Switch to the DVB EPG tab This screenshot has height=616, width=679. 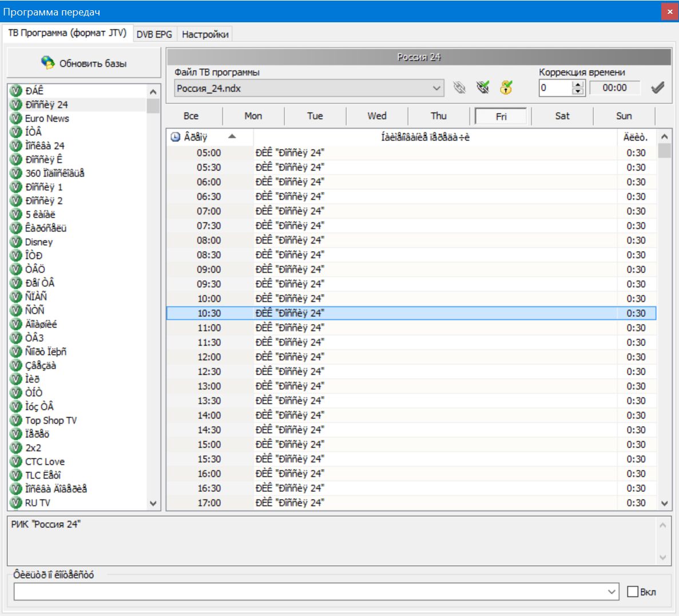154,34
